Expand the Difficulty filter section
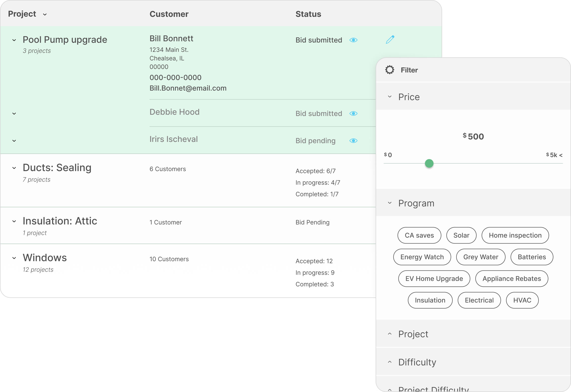The image size is (571, 392). [390, 362]
